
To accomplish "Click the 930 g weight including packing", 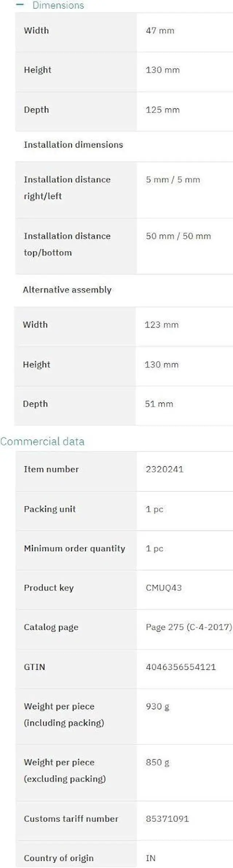I will (x=157, y=706).
